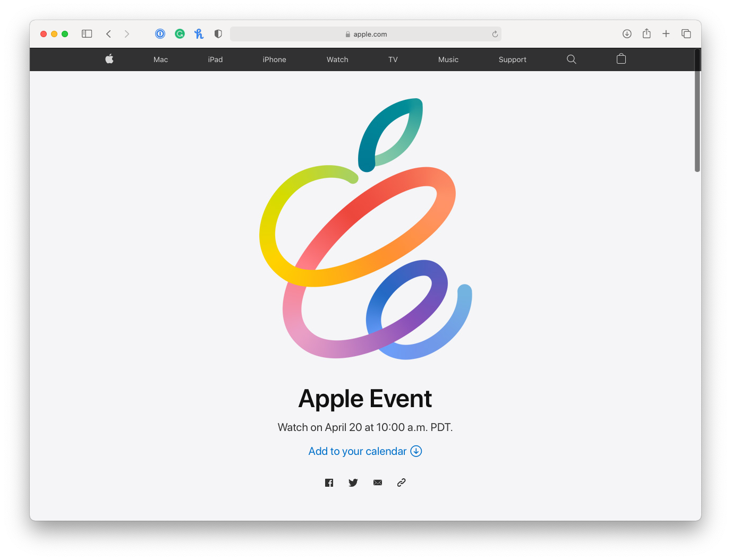731x560 pixels.
Task: Click the Apple Event heading
Action: pyautogui.click(x=365, y=399)
